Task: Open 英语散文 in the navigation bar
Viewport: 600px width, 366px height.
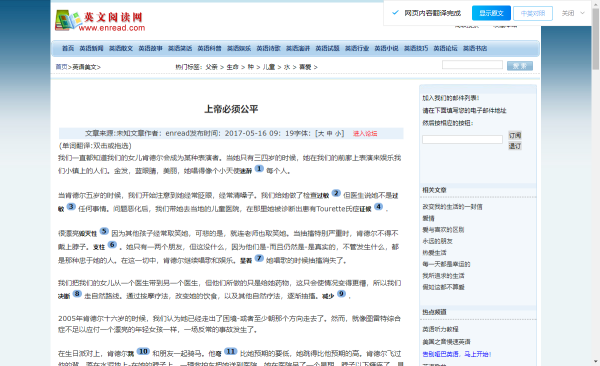Action: click(121, 48)
